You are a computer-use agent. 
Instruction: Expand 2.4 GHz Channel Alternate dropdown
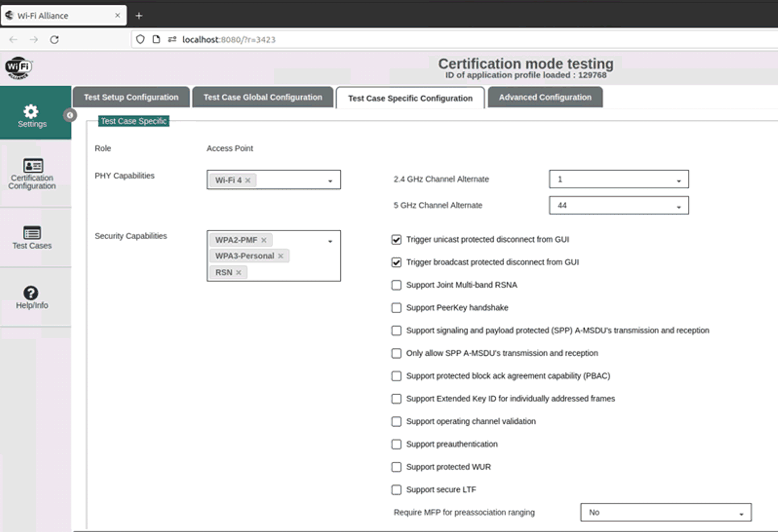pyautogui.click(x=618, y=179)
